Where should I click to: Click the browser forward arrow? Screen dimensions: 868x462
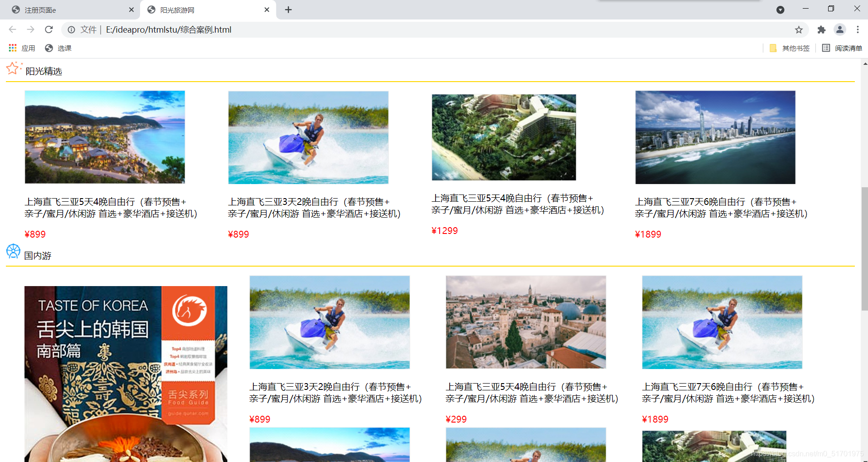(x=30, y=29)
